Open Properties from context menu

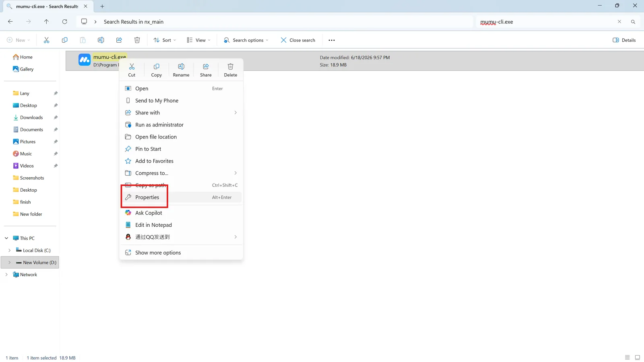coord(181,197)
